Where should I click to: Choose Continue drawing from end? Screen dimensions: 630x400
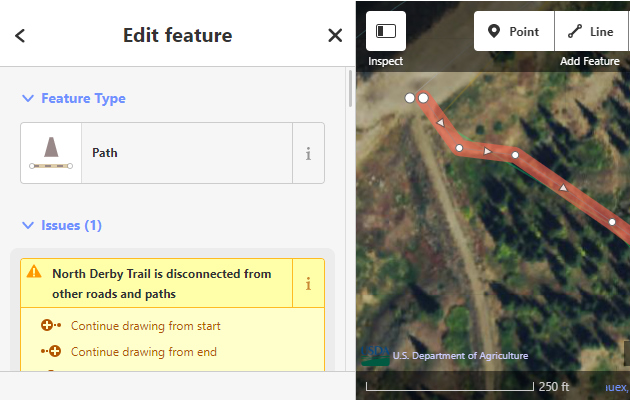143,352
